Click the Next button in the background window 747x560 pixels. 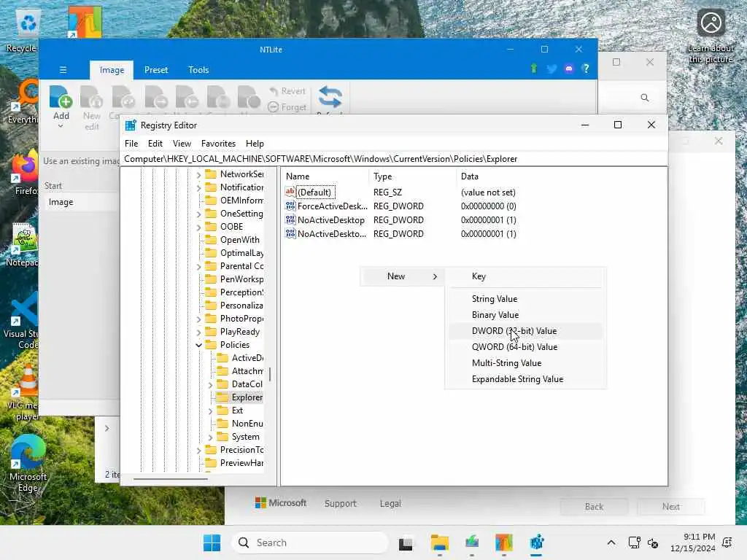pos(671,507)
